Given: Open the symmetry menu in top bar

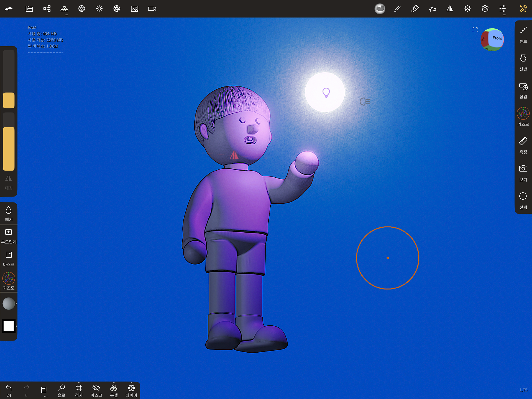Looking at the screenshot, I should click(x=450, y=9).
